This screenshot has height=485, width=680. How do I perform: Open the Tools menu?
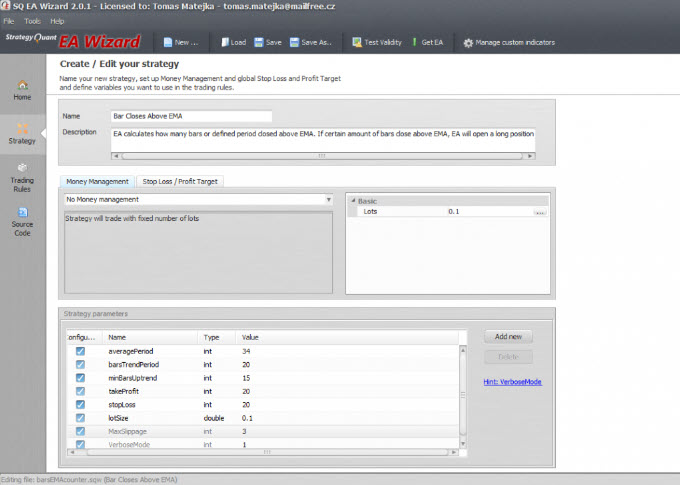[32, 21]
